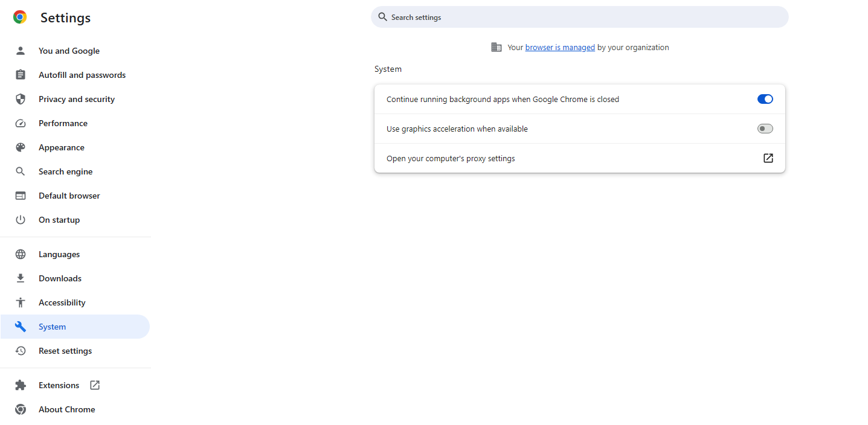Click the Reset settings history icon
Screen dimensions: 868x425
[x=21, y=351]
